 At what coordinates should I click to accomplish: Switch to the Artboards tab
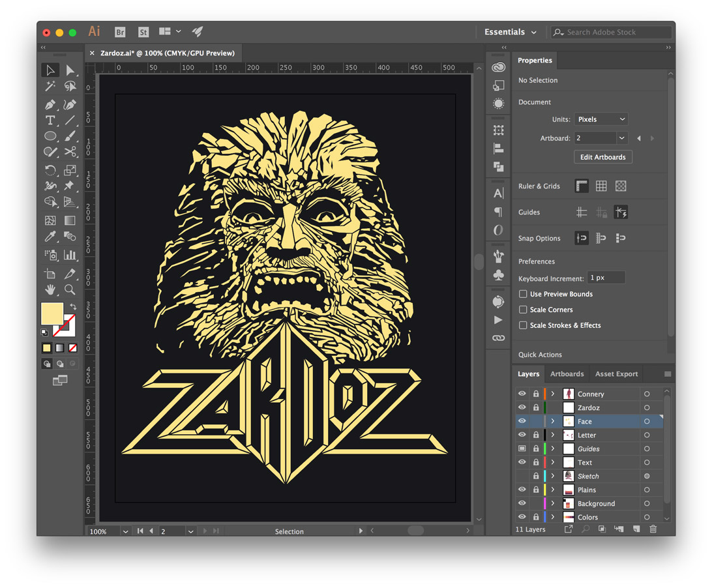567,374
